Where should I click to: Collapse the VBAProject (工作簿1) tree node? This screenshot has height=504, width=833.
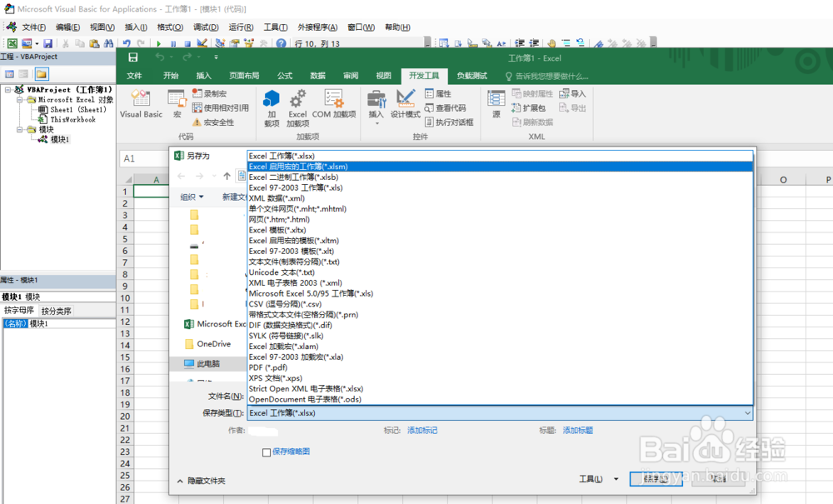coord(8,90)
